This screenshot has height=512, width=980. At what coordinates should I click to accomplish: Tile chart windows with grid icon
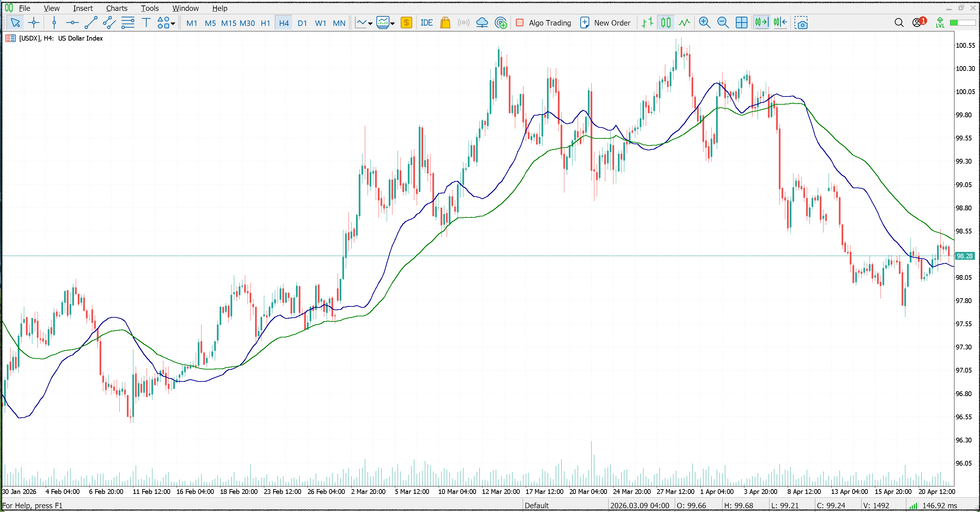741,23
